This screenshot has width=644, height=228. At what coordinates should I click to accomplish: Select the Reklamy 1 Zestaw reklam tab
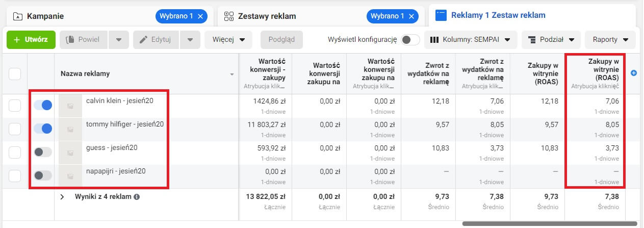[532, 16]
